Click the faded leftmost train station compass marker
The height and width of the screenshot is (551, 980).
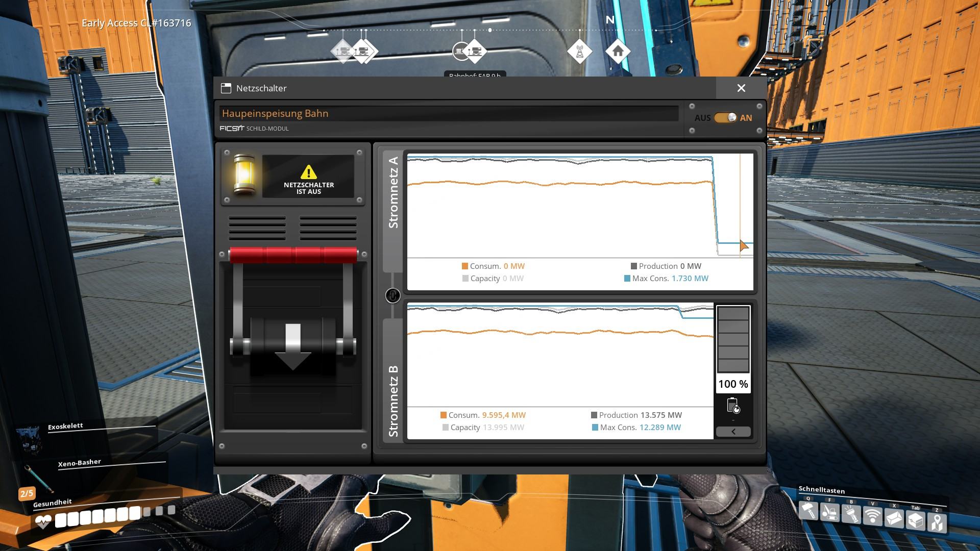pyautogui.click(x=342, y=51)
